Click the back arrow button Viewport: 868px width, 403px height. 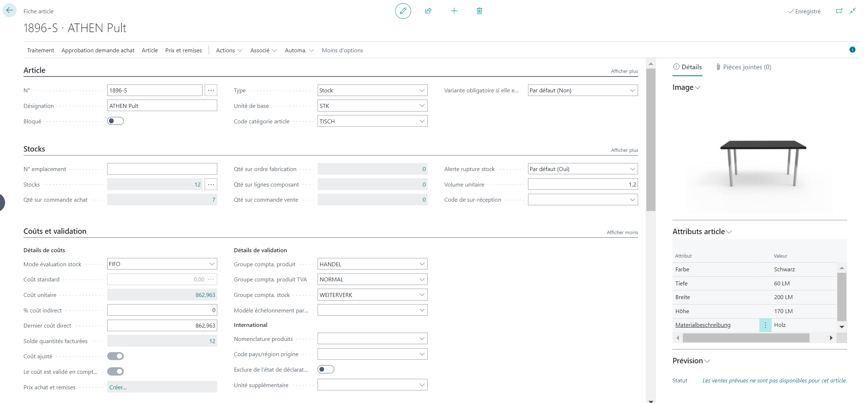click(x=9, y=10)
